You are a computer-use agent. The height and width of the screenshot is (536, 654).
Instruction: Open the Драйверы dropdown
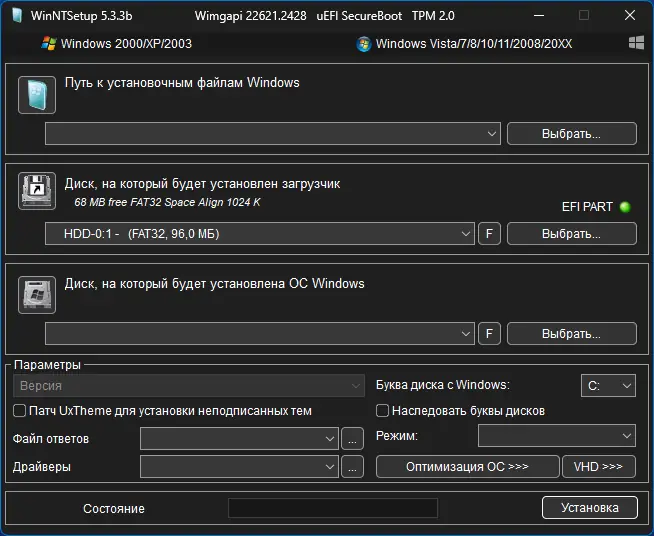point(239,466)
